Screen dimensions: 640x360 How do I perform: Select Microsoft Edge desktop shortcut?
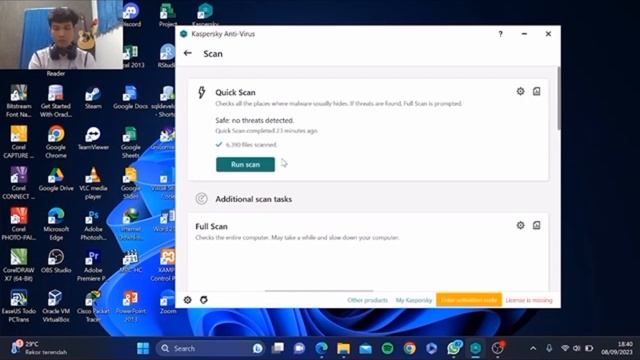(56, 224)
